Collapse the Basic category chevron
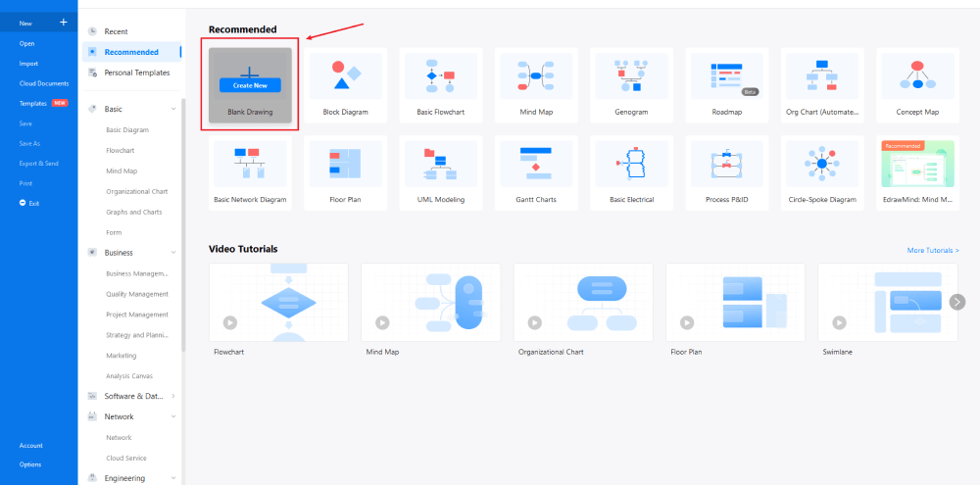 pos(173,109)
